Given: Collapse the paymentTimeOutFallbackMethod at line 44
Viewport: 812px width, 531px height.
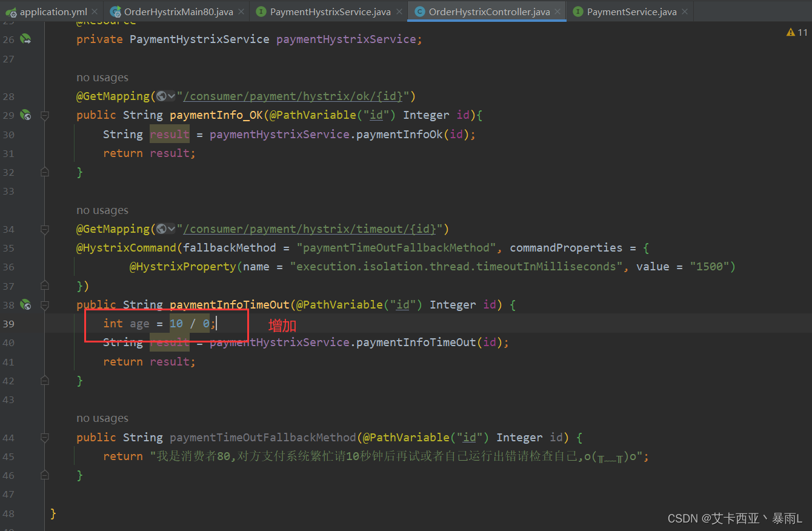Looking at the screenshot, I should tap(44, 437).
